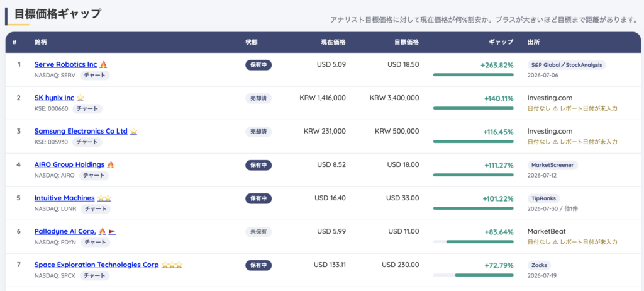Open the Palladyne AI Corp. link
Image resolution: width=644 pixels, height=291 pixels.
65,231
